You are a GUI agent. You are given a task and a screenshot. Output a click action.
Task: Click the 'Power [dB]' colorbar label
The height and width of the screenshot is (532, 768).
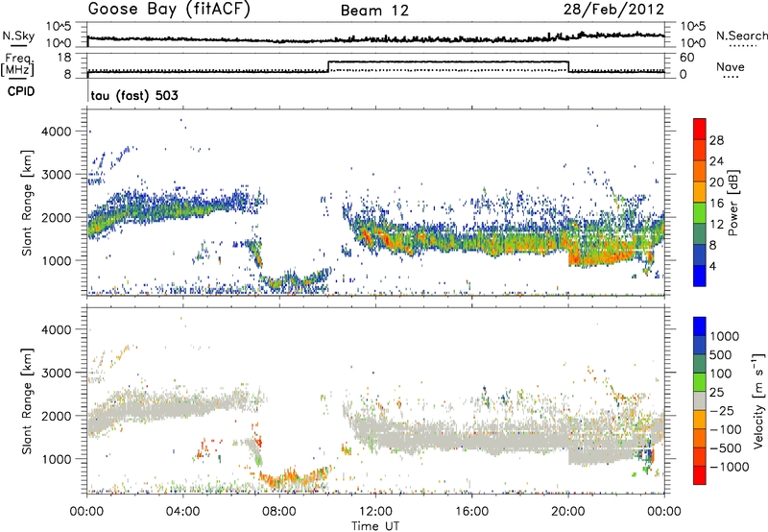coord(732,203)
